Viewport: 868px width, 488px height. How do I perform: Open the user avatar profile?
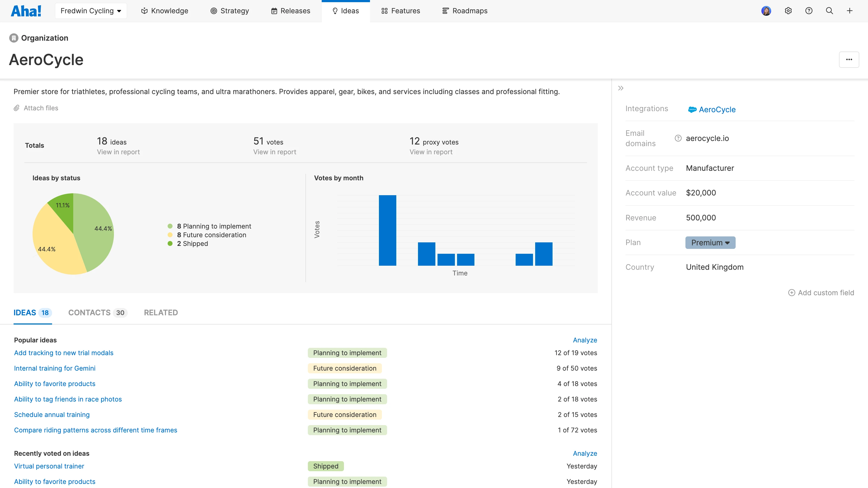[766, 11]
